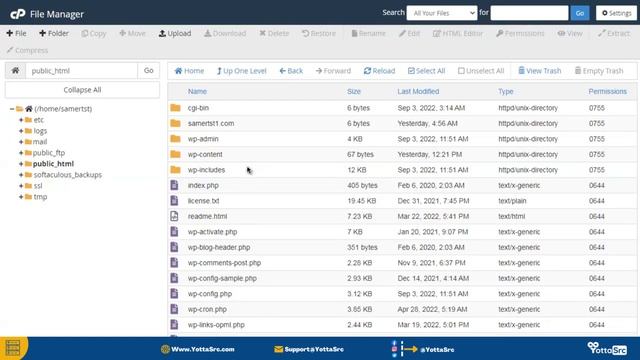Click the Restore toolbar button
The height and width of the screenshot is (360, 640).
319,33
